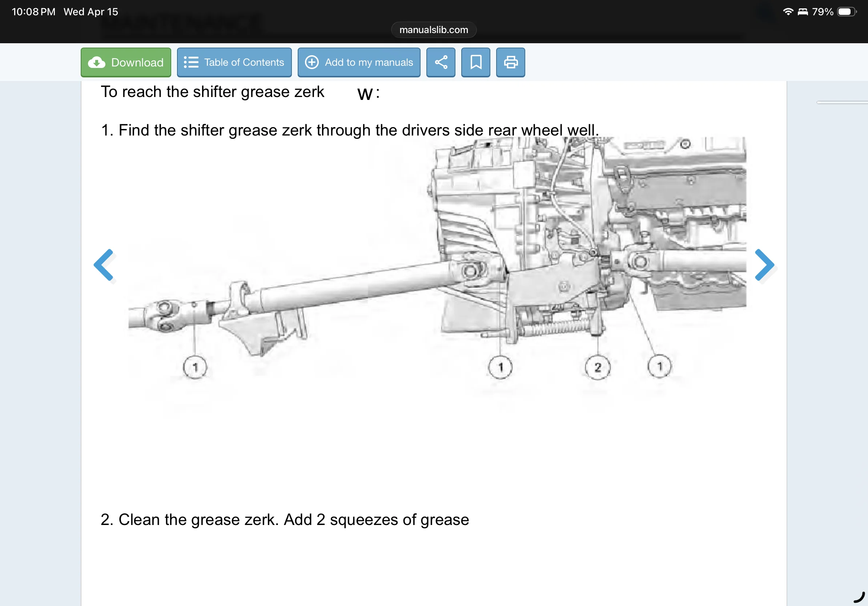Viewport: 868px width, 606px height.
Task: Tap the manualslib.com address pill
Action: tap(433, 30)
